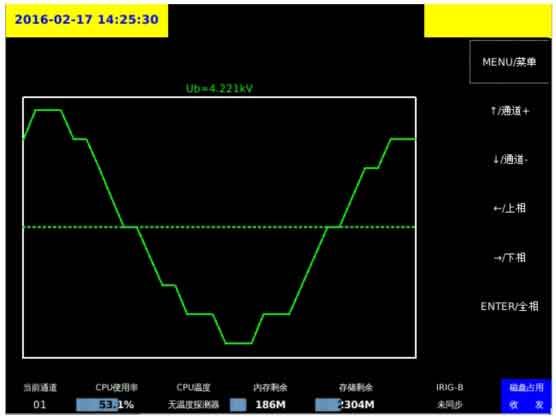The width and height of the screenshot is (556, 420).
Task: Switch to next phase with →/下相
Action: pos(510,258)
